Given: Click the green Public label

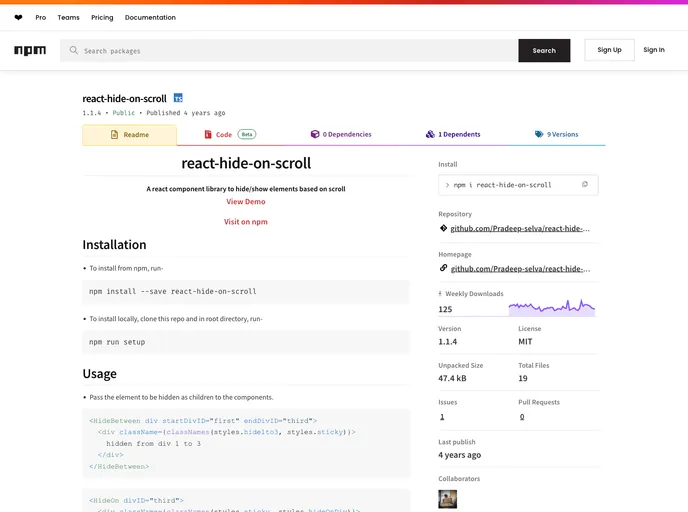Looking at the screenshot, I should coord(124,113).
